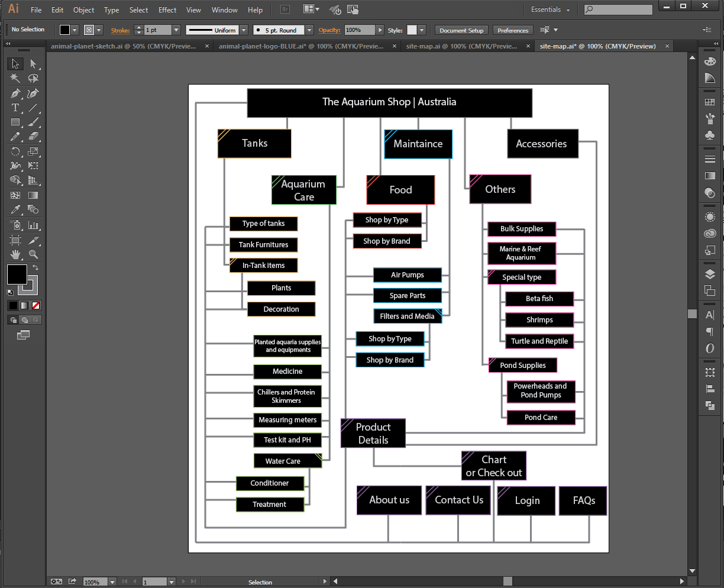Choose the Eyedropper tool
This screenshot has width=724, height=588.
click(15, 210)
